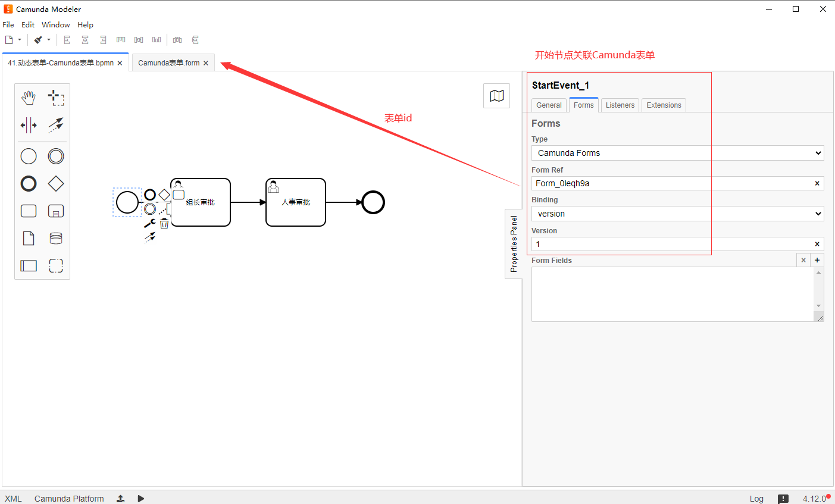Activate the lasso selection tool
Screen dimensions: 835x504
(x=56, y=98)
